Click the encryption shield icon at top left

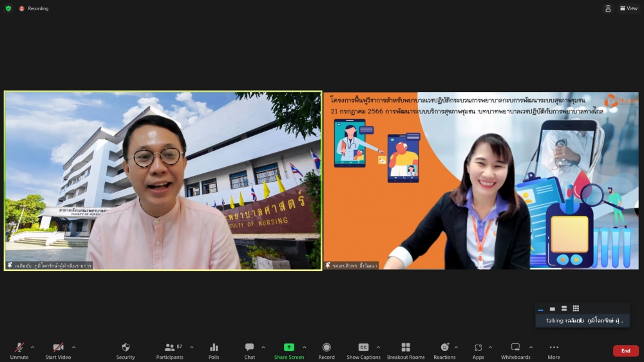[x=8, y=8]
